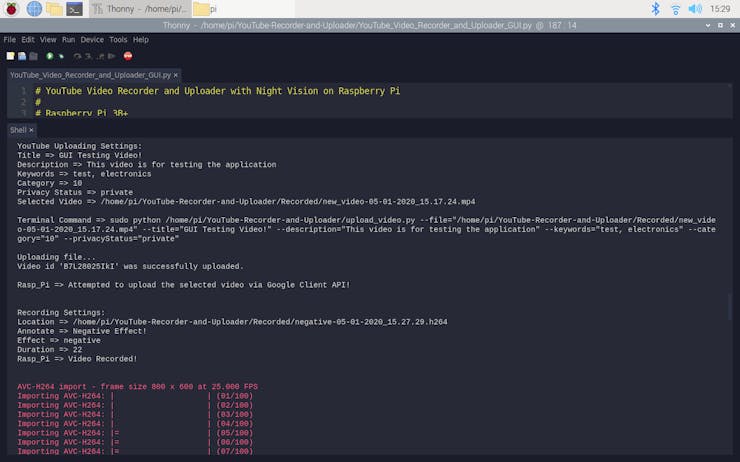
Task: Click the 'Annotate => Negative Effect!' line
Action: click(x=82, y=331)
